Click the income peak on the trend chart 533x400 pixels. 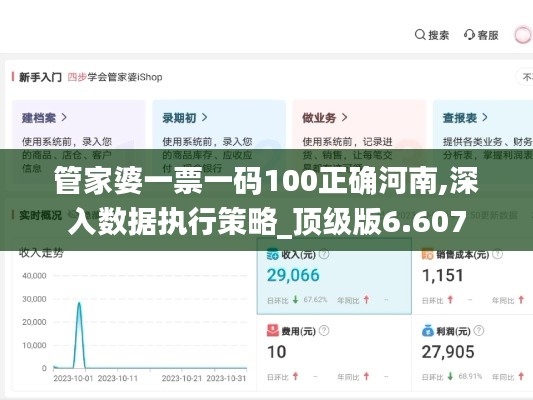pyautogui.click(x=79, y=303)
